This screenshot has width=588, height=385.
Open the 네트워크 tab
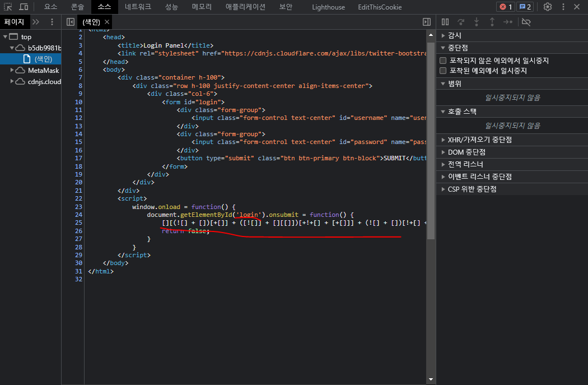[x=138, y=7]
